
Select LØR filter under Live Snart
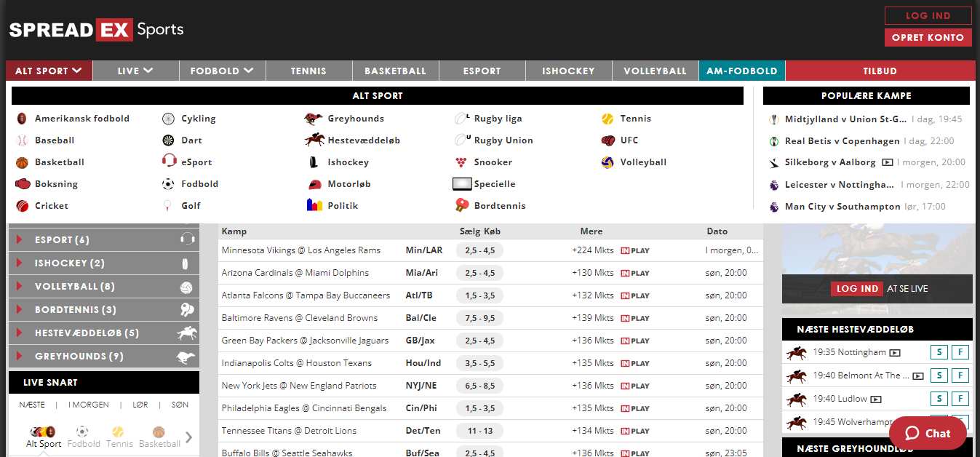tap(140, 405)
